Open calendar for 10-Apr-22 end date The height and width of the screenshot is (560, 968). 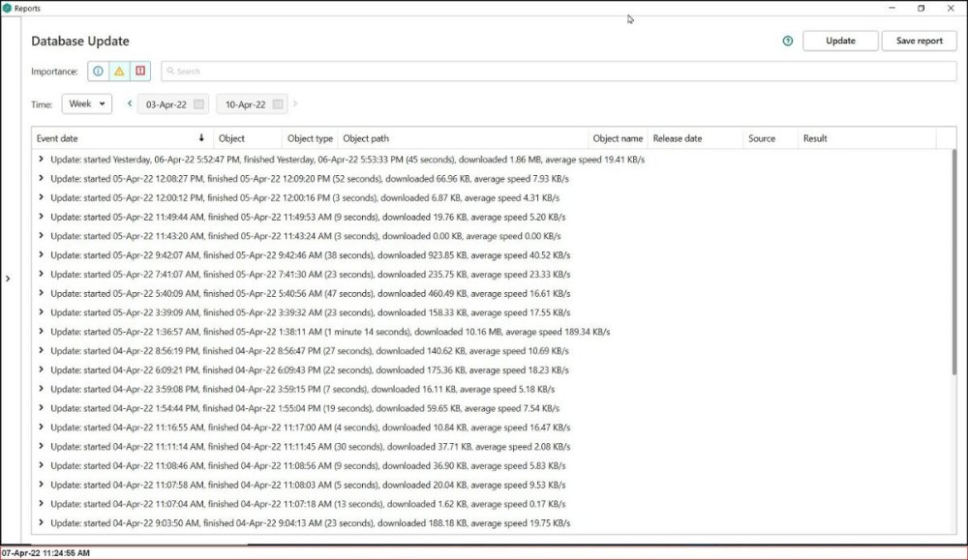click(x=278, y=104)
